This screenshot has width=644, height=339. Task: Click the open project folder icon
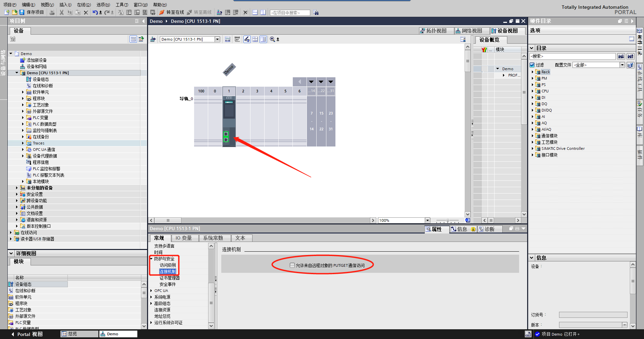coord(14,12)
